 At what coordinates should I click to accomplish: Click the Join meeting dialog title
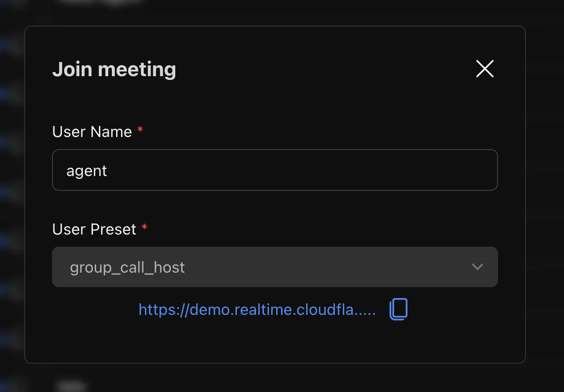[x=114, y=69]
